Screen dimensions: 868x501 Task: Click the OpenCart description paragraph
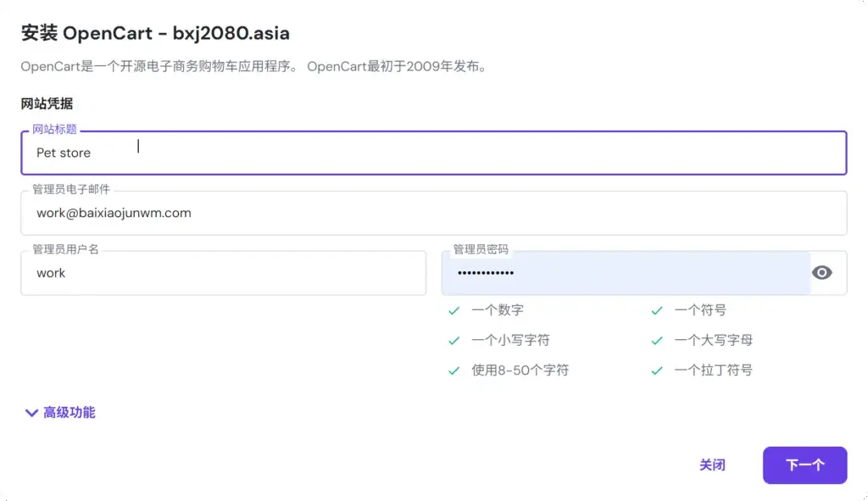[x=254, y=66]
